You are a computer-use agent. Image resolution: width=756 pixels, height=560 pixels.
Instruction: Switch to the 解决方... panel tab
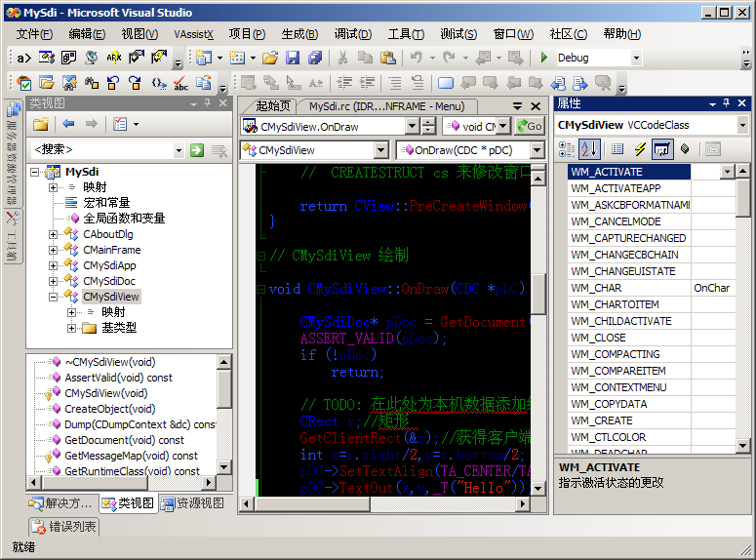pyautogui.click(x=61, y=503)
